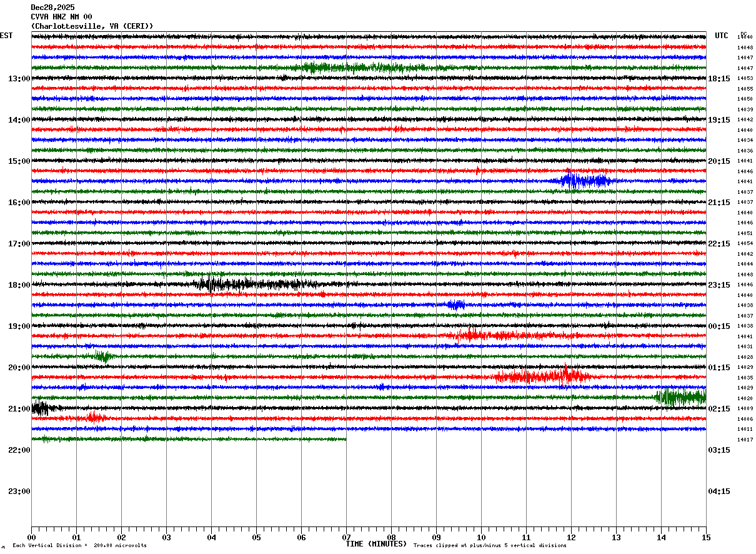Click the 23:15 UTC time label

(719, 285)
